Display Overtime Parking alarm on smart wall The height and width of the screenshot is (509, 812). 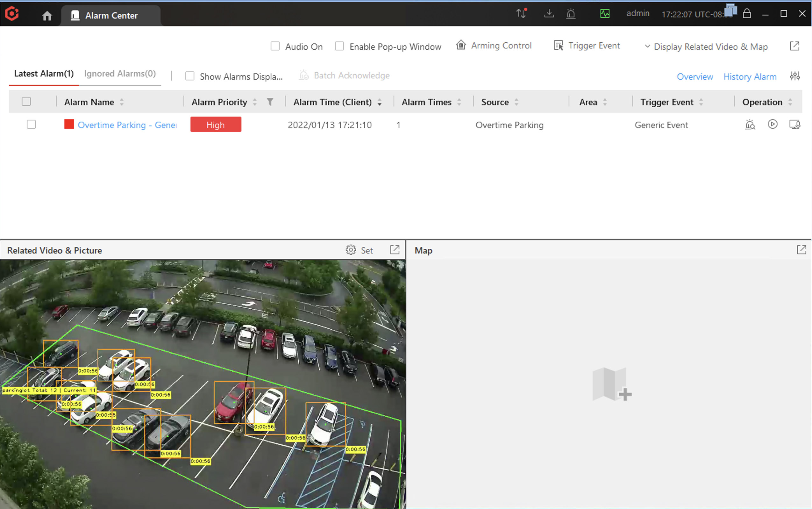tap(795, 125)
